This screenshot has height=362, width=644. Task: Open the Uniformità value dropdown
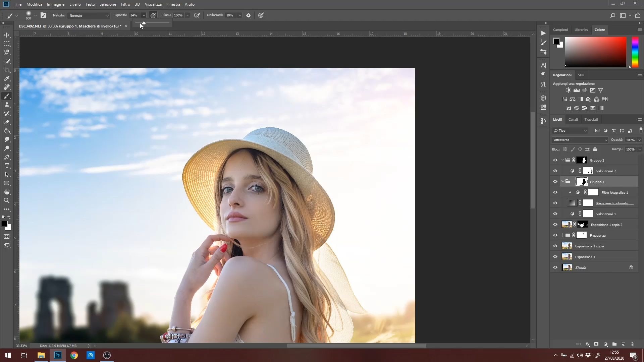tap(239, 15)
